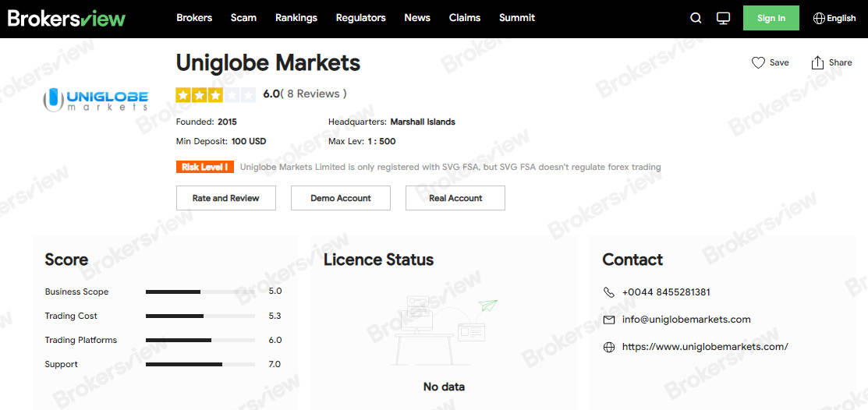Click the No data desk illustration
This screenshot has width=868, height=410.
coord(444,330)
